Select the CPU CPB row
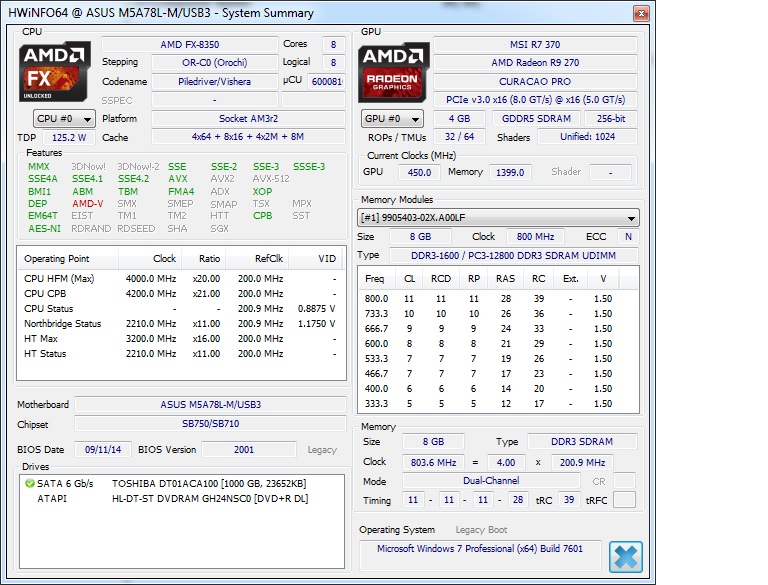 [x=181, y=294]
